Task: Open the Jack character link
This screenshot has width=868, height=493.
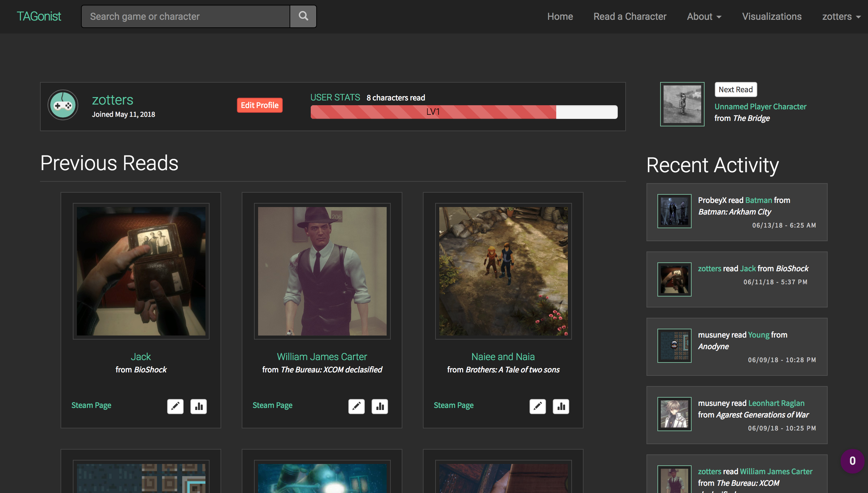Action: pos(141,357)
